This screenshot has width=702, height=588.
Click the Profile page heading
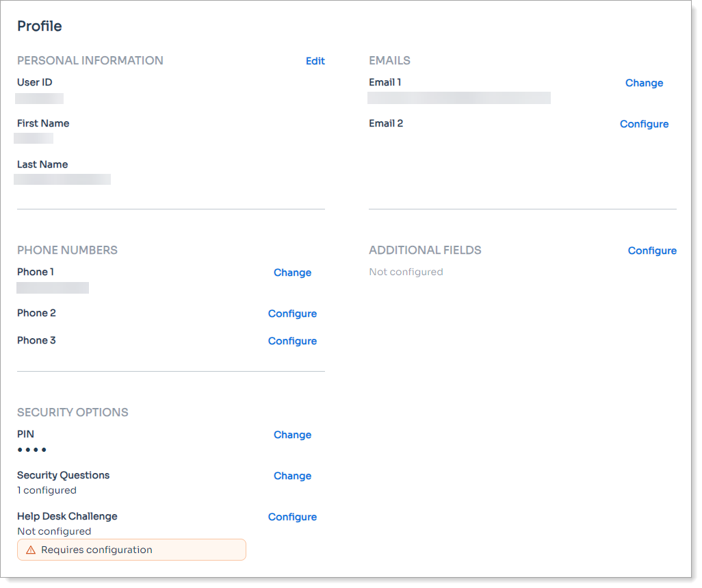pyautogui.click(x=40, y=26)
